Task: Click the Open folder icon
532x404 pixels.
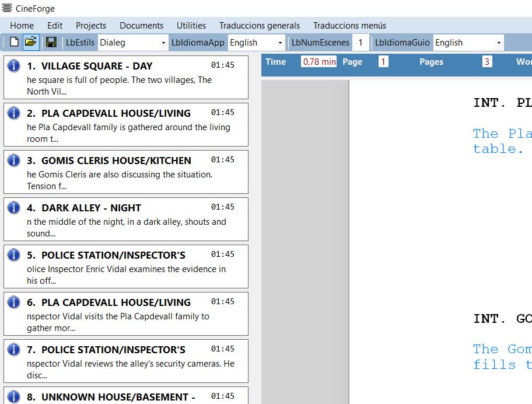Action: [x=31, y=43]
